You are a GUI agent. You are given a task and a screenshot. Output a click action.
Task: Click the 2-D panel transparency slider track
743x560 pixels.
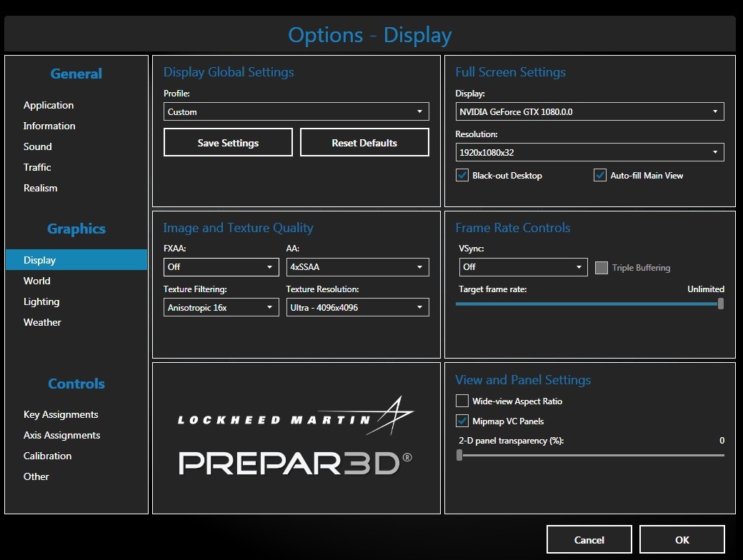click(x=590, y=455)
